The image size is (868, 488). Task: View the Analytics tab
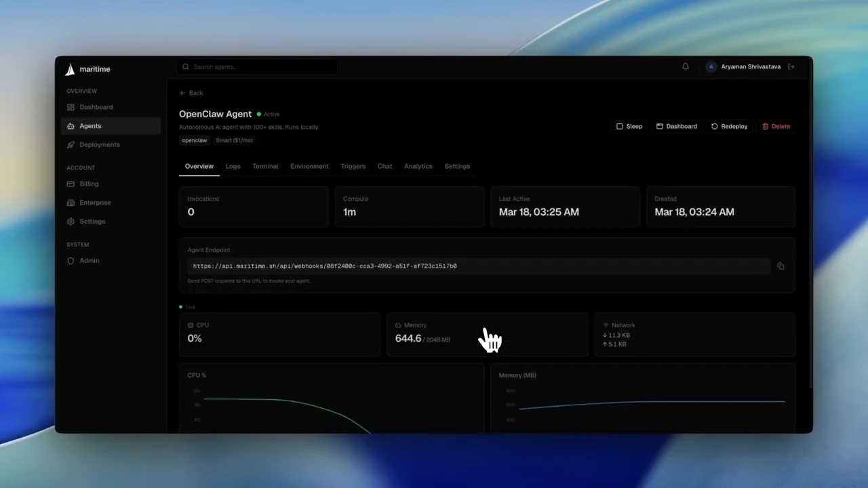(x=418, y=166)
